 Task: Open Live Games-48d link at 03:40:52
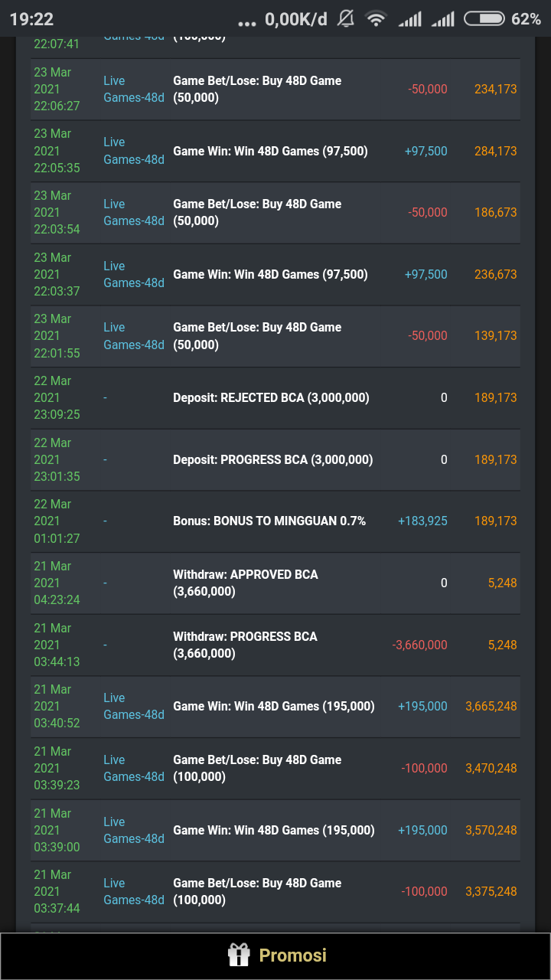134,706
